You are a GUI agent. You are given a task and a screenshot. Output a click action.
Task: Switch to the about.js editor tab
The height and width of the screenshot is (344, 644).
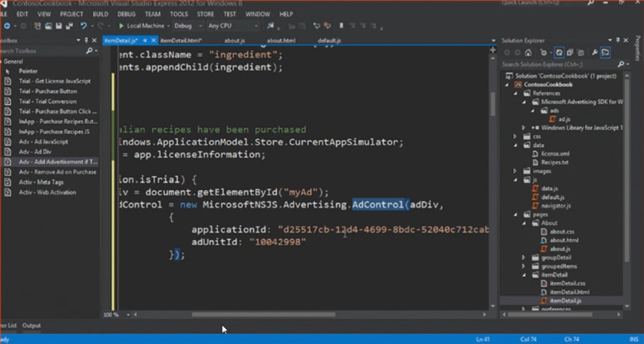click(x=235, y=40)
